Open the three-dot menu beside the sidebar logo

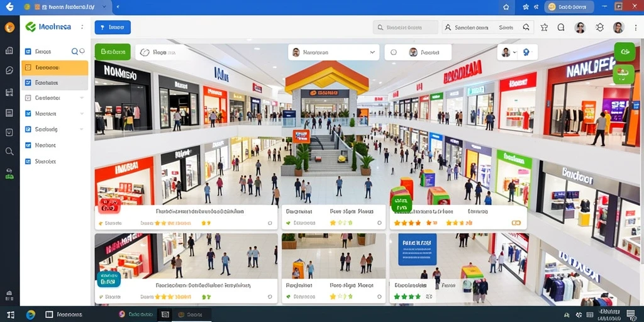tap(82, 26)
